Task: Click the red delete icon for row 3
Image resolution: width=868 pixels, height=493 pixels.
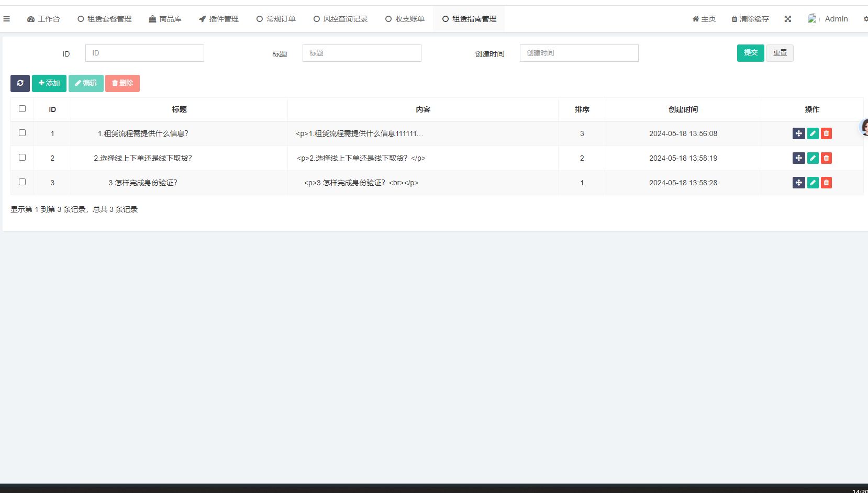Action: [x=826, y=183]
